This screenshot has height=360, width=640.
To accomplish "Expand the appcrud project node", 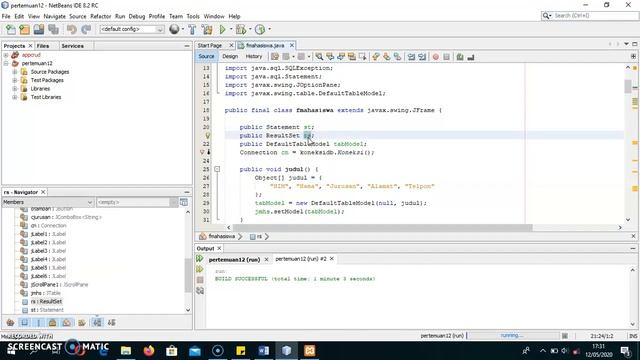I will pos(6,55).
